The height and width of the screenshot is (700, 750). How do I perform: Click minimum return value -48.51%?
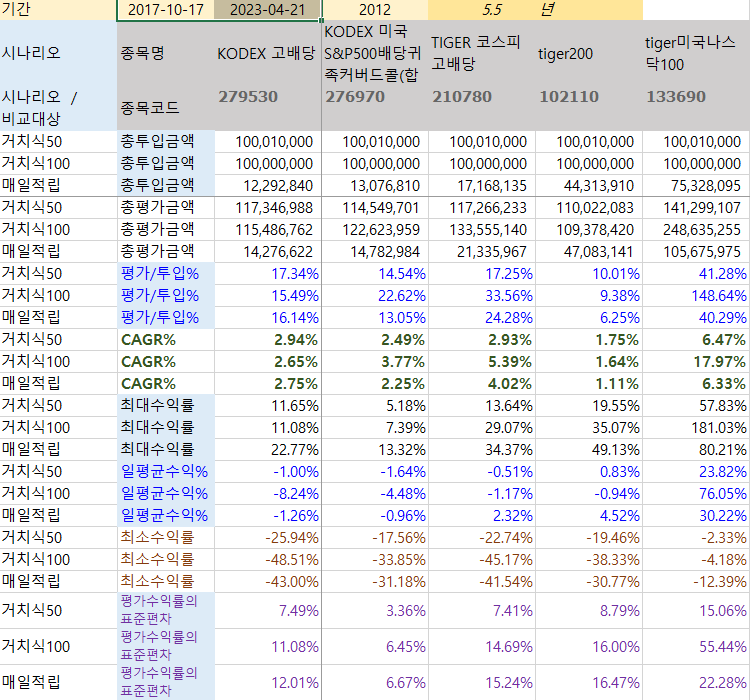click(267, 559)
